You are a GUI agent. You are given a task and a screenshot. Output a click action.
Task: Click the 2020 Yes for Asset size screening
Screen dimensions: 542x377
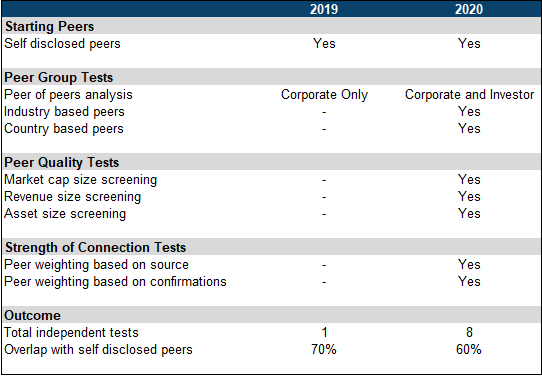coord(469,214)
